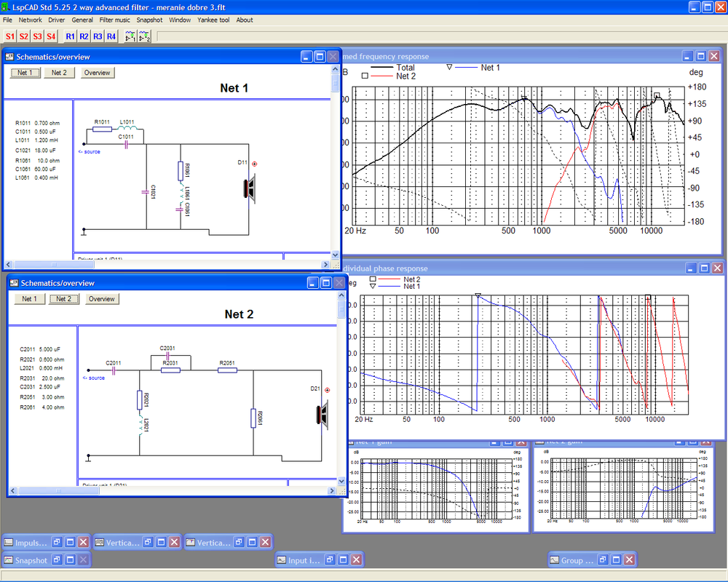728x582 pixels.
Task: Open the File menu
Action: [7, 20]
